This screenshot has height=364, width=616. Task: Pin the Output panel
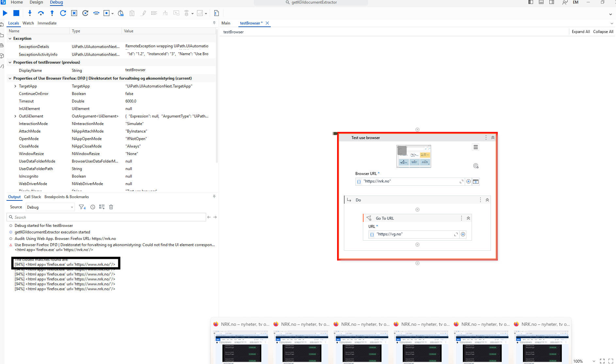coord(214,197)
